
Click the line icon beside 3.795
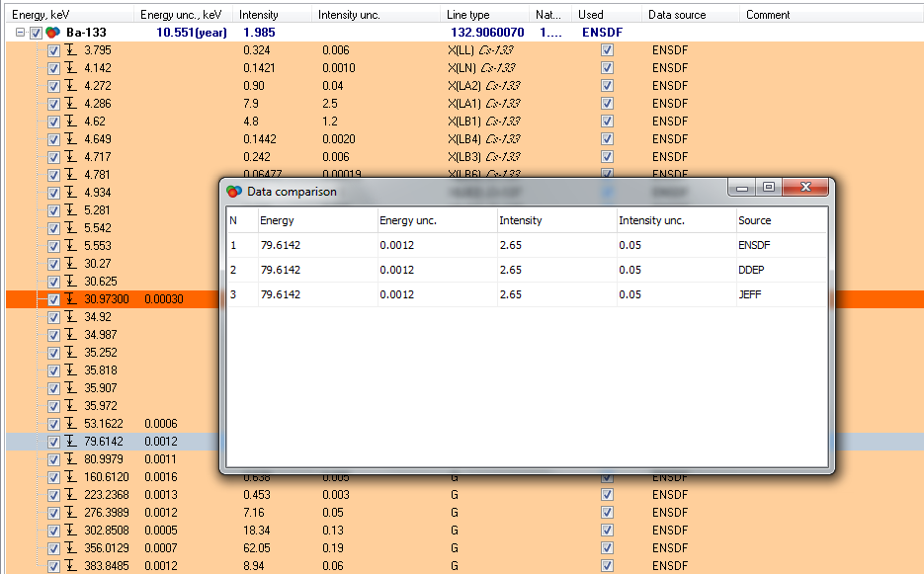point(71,50)
